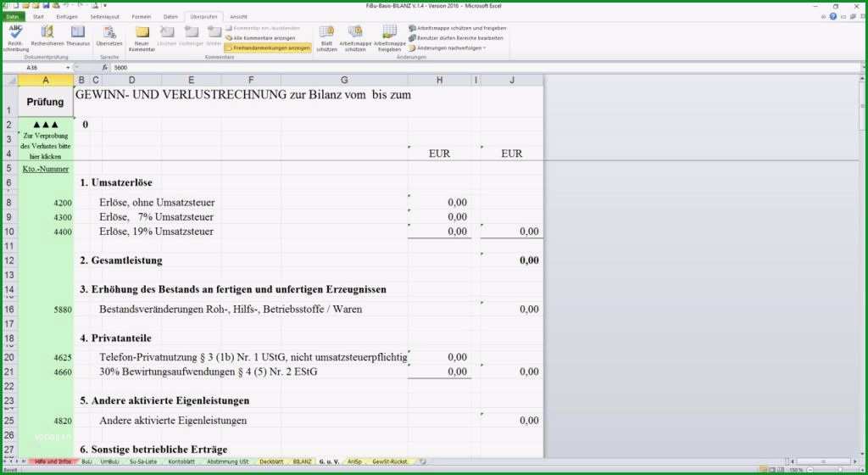The height and width of the screenshot is (475, 868).
Task: Click Benutzer dürfen Bereiche bearbeiten
Action: click(x=456, y=38)
